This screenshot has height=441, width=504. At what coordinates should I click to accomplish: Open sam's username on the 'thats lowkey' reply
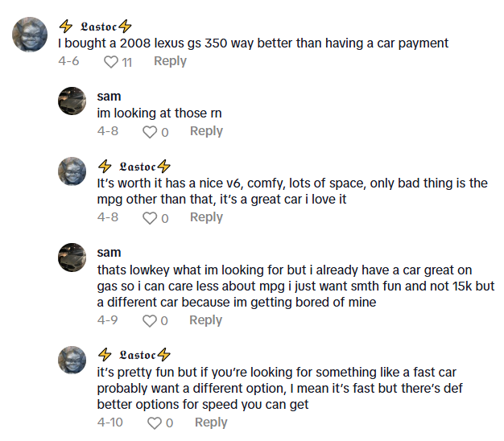pyautogui.click(x=109, y=253)
